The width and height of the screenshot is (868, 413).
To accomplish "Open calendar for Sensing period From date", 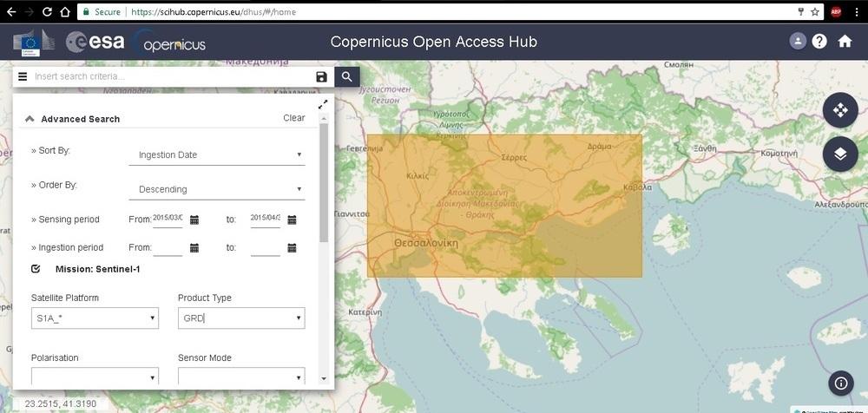I will (194, 220).
